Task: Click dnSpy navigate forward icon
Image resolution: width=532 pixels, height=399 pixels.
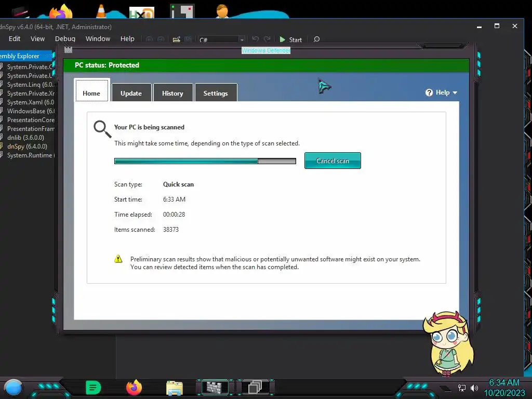Action: [x=161, y=39]
